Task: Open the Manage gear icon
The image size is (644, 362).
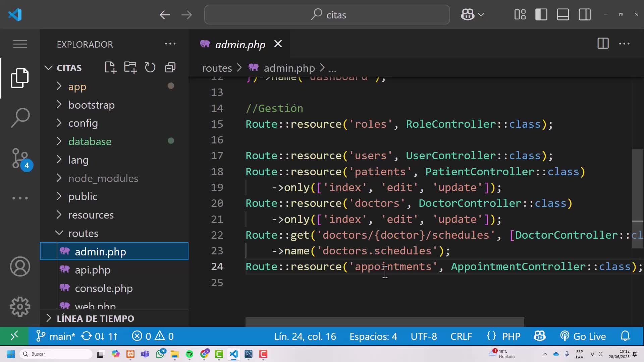Action: click(x=20, y=307)
